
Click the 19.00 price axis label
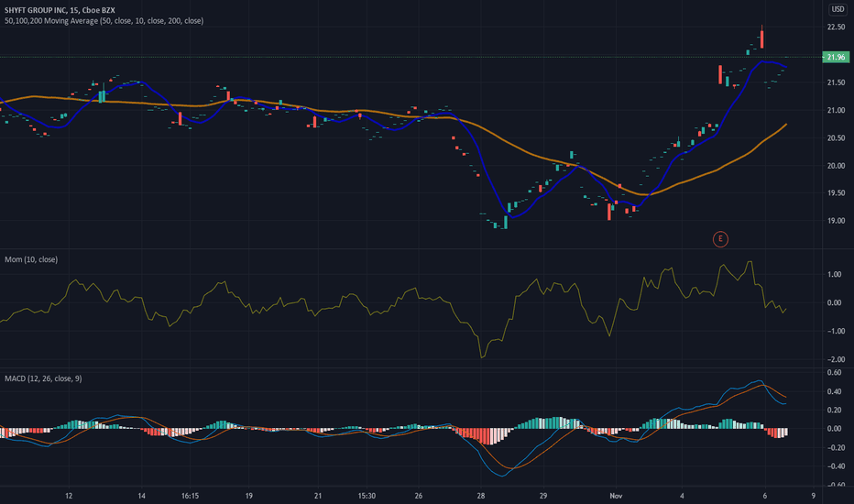click(x=836, y=221)
